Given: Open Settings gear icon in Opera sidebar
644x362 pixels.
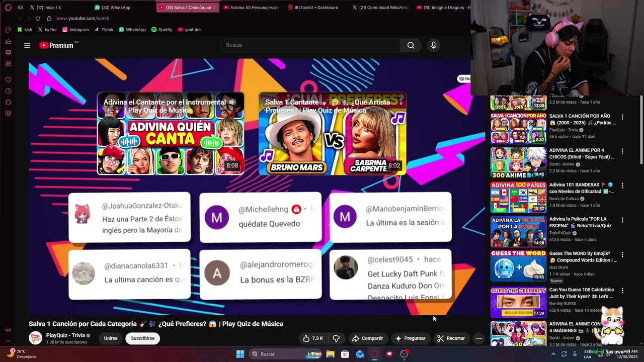Looking at the screenshot, I should click(8, 113).
